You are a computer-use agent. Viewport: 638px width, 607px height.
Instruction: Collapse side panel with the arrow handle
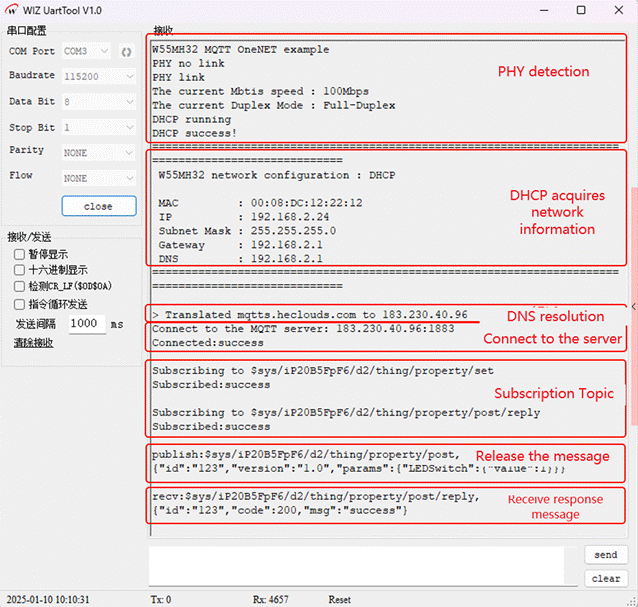(x=634, y=307)
